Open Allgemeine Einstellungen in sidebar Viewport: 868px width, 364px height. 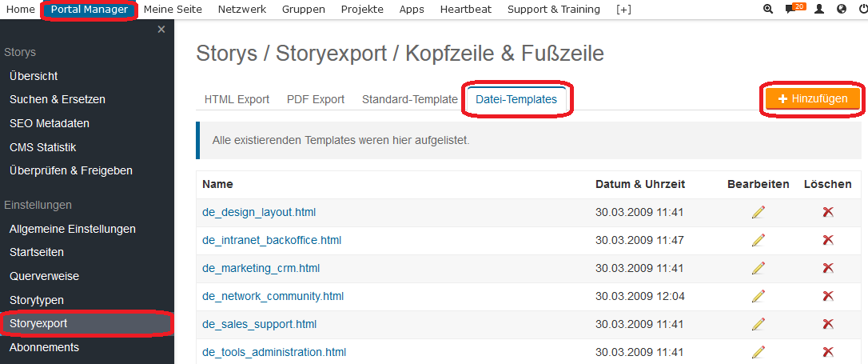(73, 228)
